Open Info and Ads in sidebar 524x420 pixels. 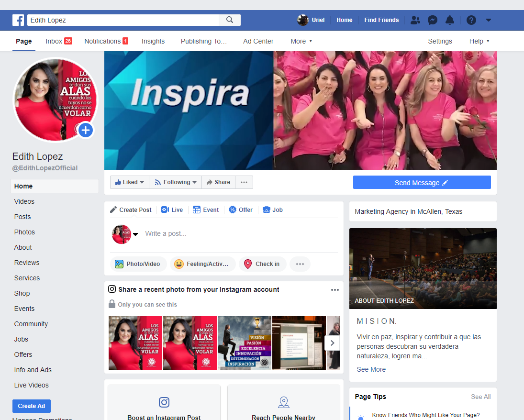click(33, 370)
